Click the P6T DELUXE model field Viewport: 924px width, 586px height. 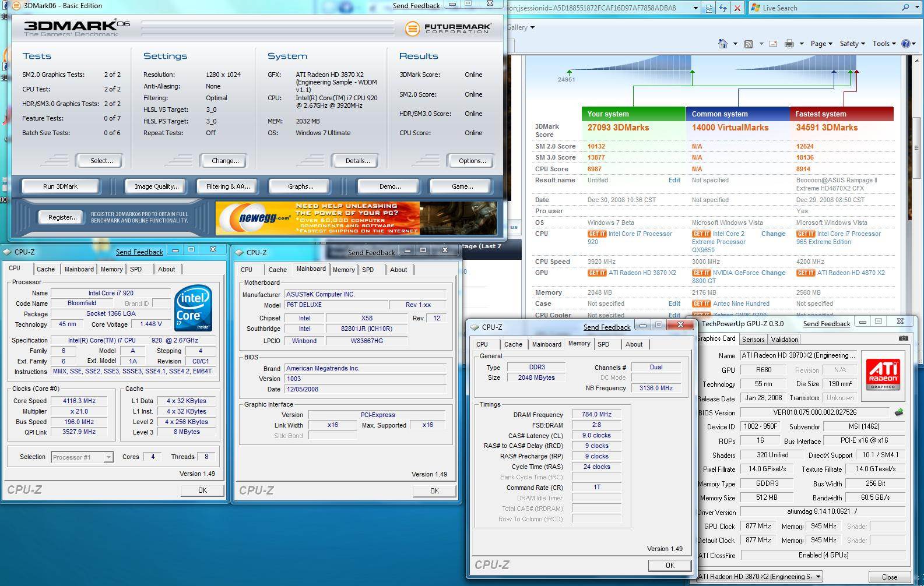click(x=336, y=305)
